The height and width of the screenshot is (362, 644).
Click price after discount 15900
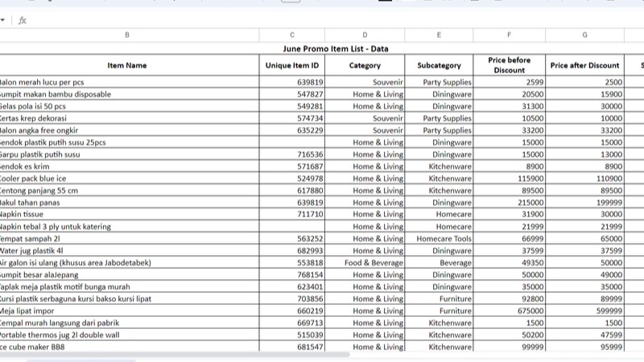[x=585, y=94]
